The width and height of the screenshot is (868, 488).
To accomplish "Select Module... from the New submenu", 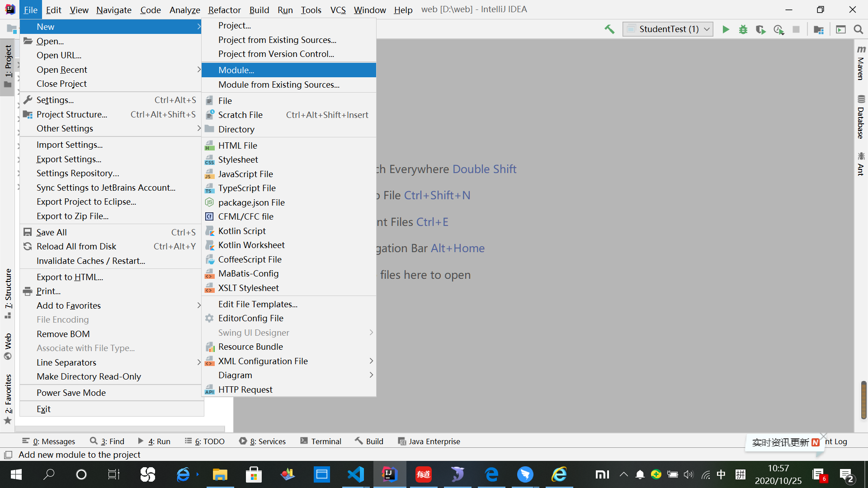I will [x=236, y=70].
